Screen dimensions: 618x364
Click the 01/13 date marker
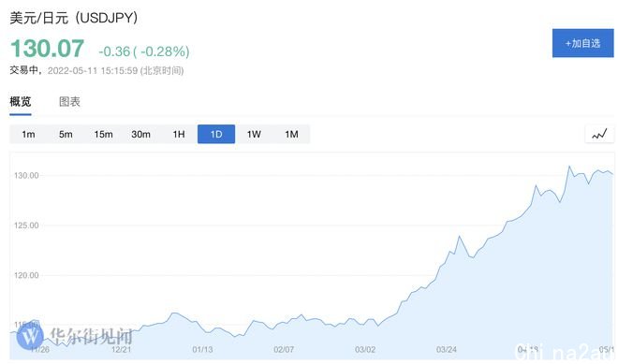click(202, 349)
